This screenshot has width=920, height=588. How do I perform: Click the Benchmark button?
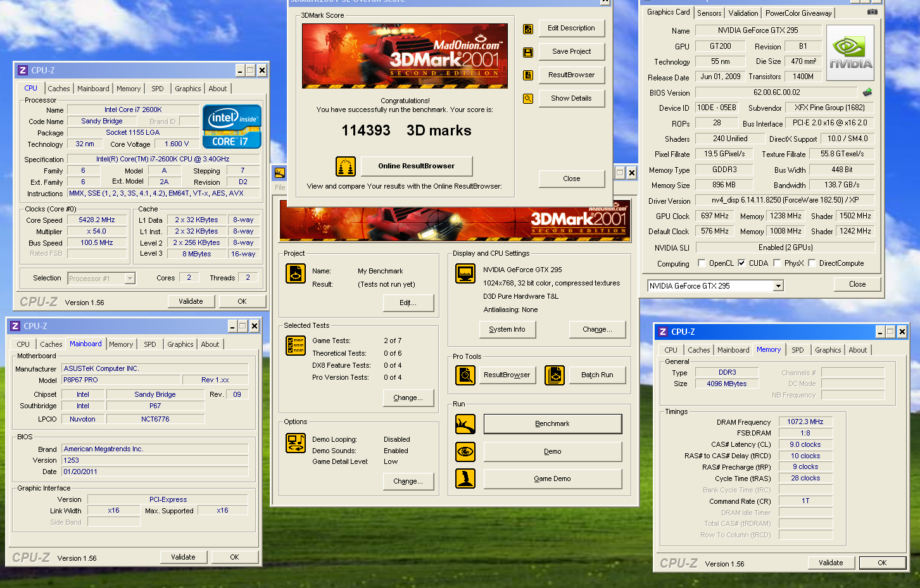(553, 424)
